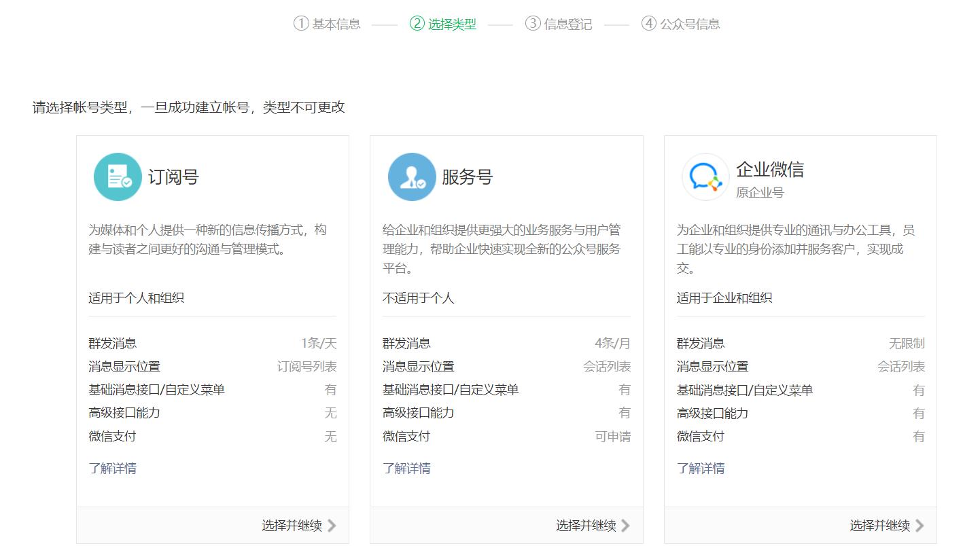Click the circled ③ step icon
The width and height of the screenshot is (980, 546).
(534, 24)
